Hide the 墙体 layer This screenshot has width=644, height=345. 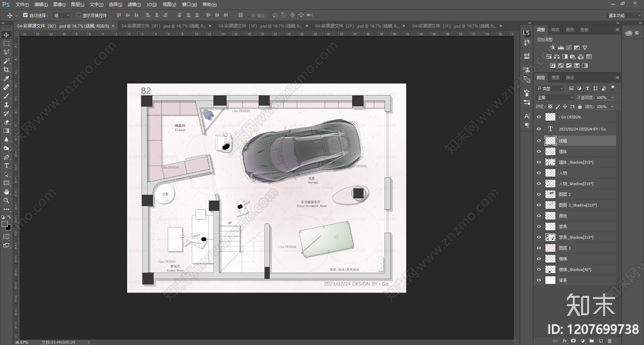[x=539, y=152]
